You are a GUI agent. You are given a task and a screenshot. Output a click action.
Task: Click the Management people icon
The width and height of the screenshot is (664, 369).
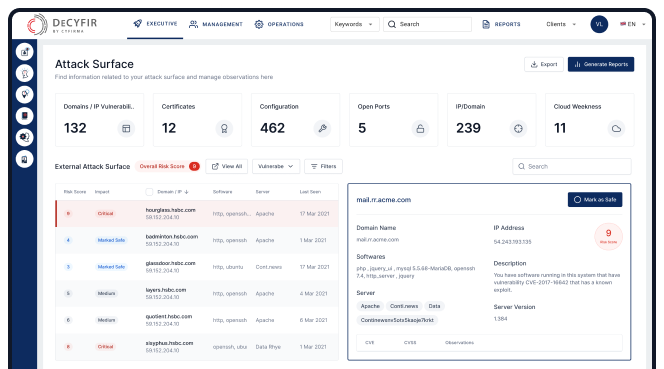tap(194, 24)
